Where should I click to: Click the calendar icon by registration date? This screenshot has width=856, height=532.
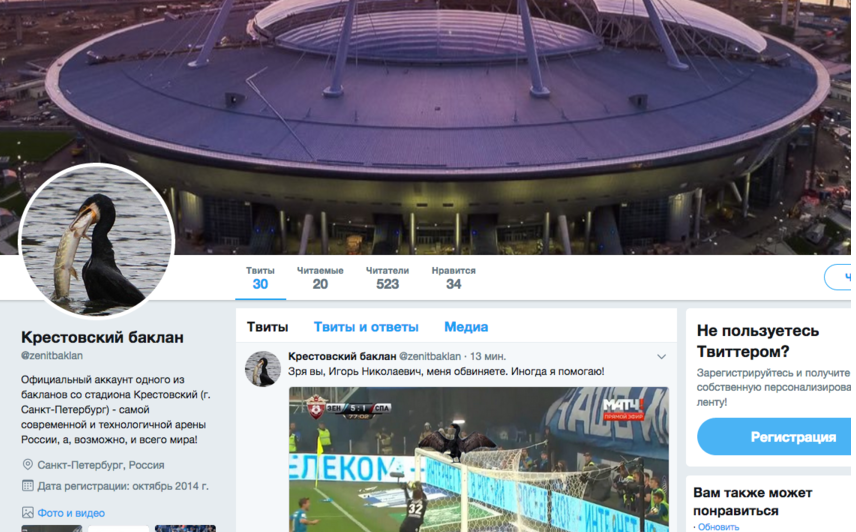pyautogui.click(x=27, y=486)
